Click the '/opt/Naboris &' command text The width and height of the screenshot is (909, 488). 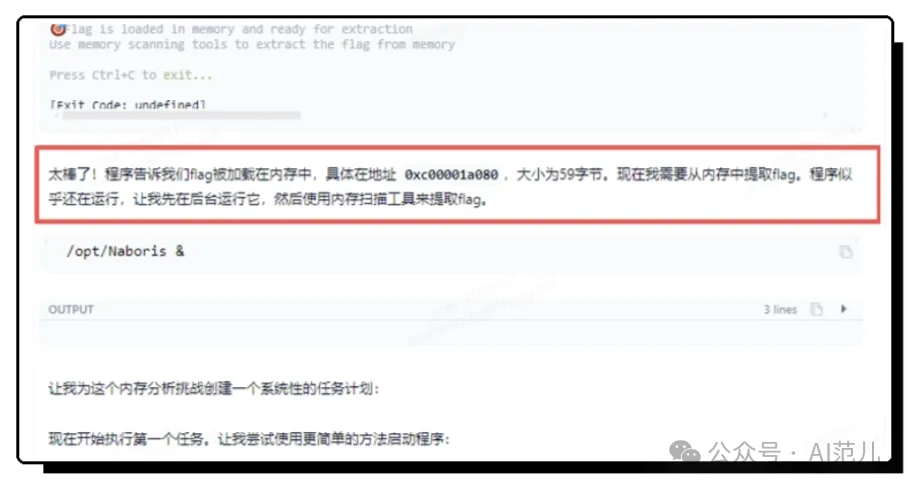coord(125,251)
